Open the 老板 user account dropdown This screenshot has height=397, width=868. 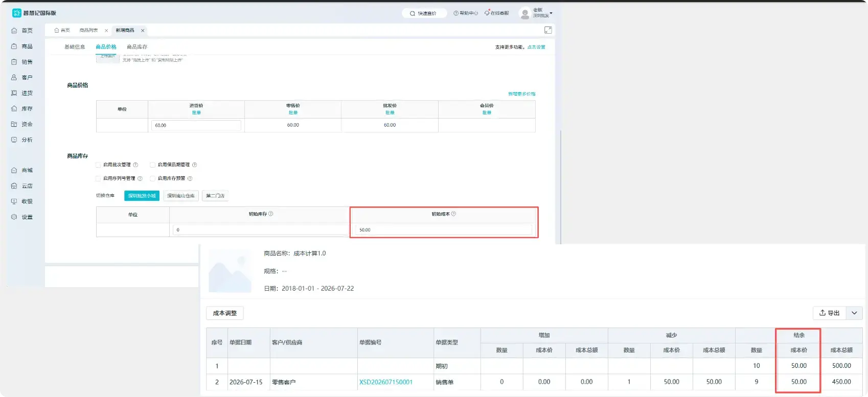click(536, 13)
